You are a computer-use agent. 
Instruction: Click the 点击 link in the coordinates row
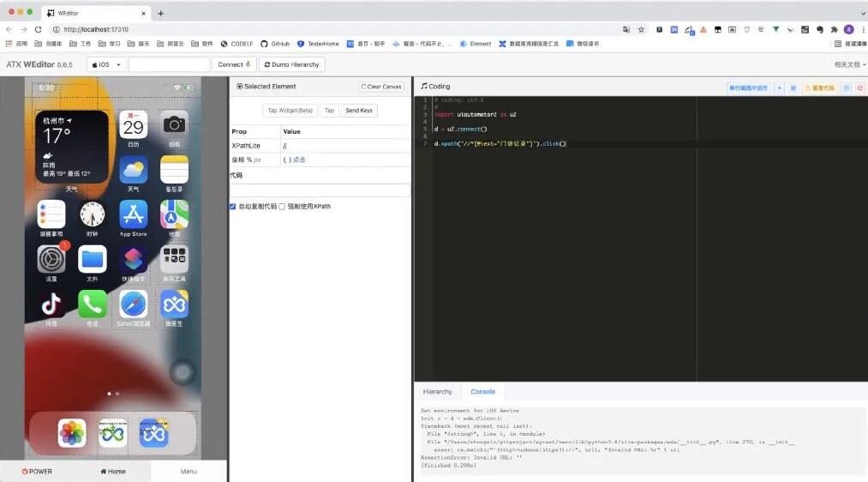tap(299, 160)
